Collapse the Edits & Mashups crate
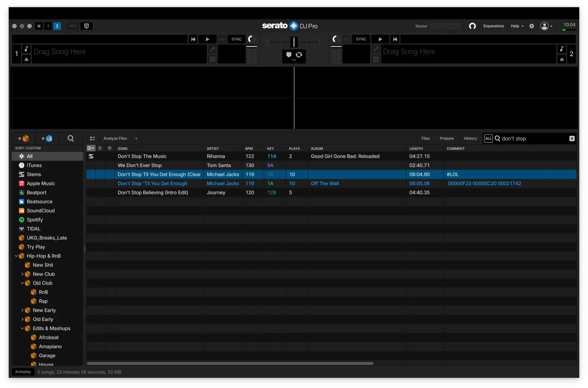The height and width of the screenshot is (388, 588). tap(22, 328)
